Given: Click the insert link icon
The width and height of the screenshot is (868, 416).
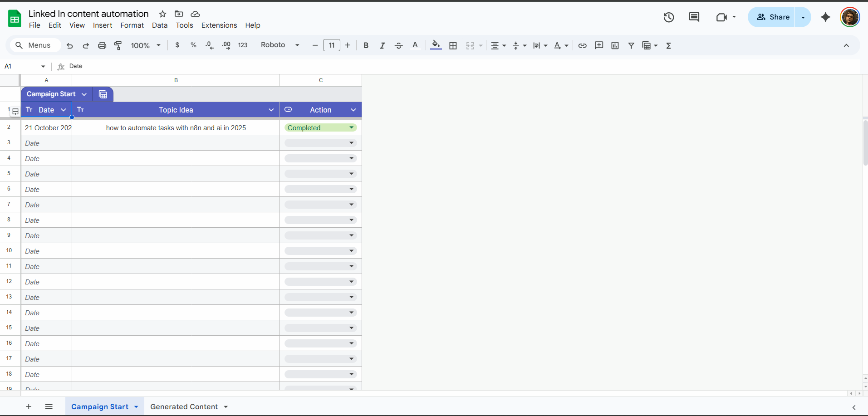Looking at the screenshot, I should coord(582,45).
